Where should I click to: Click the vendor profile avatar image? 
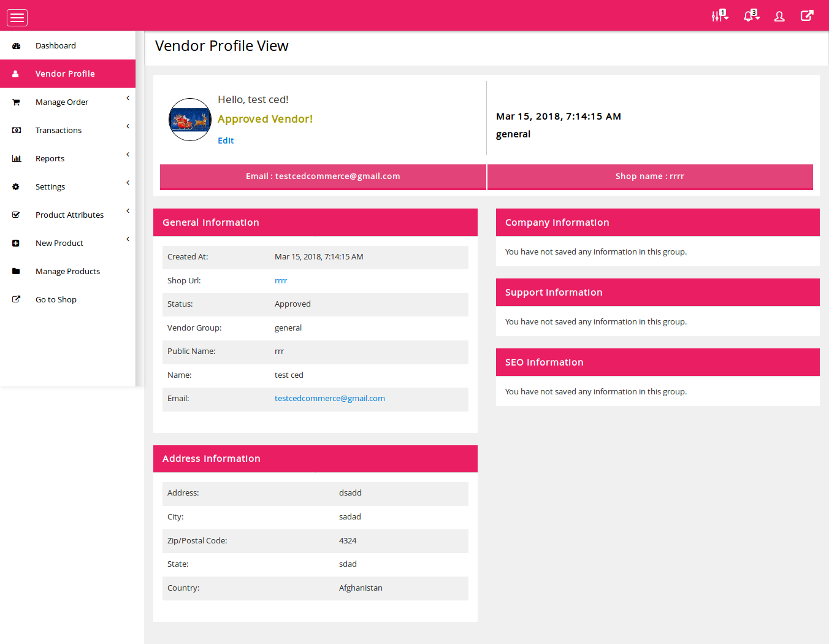(190, 120)
